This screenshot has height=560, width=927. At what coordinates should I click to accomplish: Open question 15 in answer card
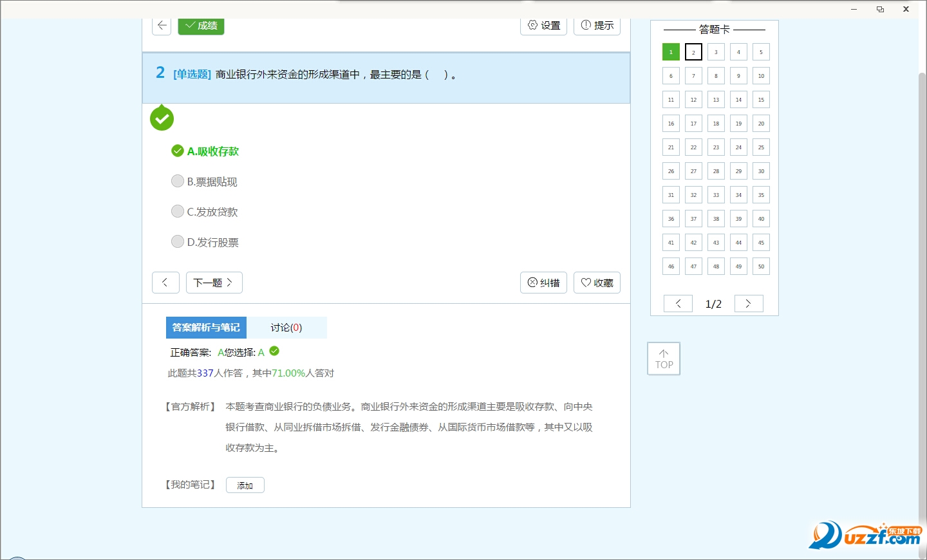pyautogui.click(x=761, y=100)
